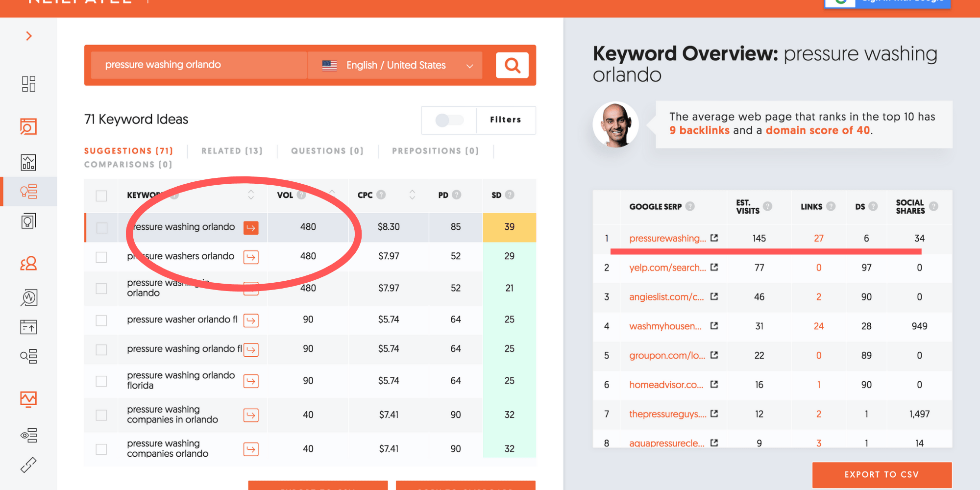Click the CPC column sort arrows

point(412,195)
